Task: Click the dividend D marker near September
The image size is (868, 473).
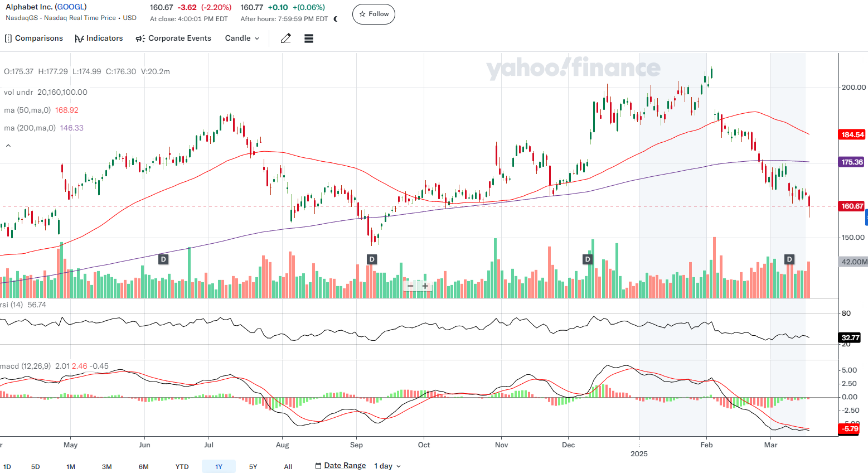Action: click(x=372, y=259)
